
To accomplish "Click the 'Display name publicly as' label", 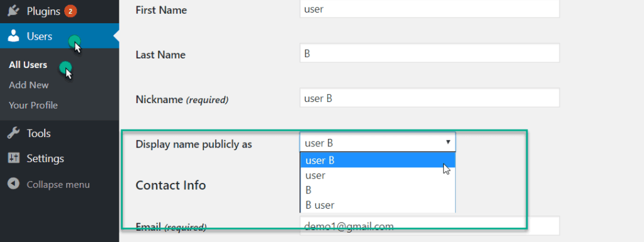I will coord(194,145).
